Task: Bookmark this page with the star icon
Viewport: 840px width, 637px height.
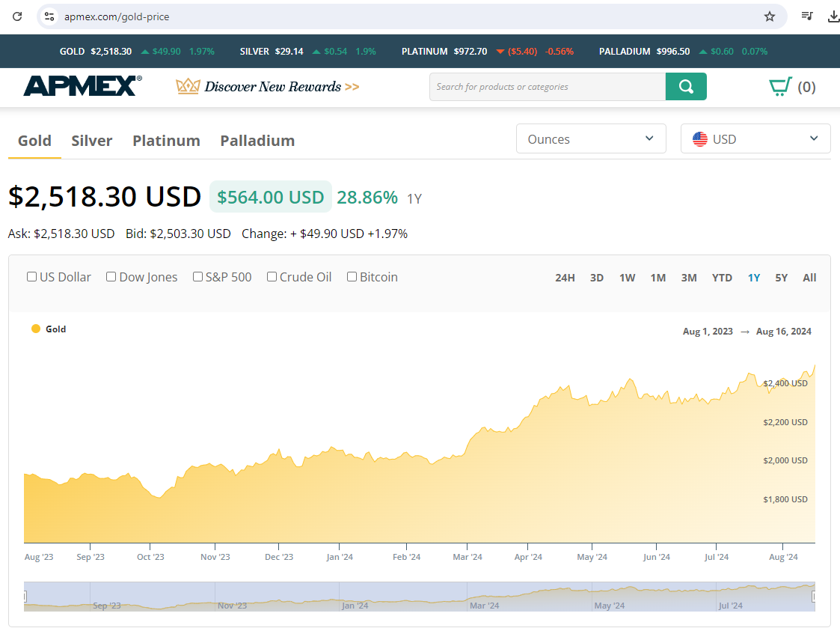Action: (x=769, y=16)
